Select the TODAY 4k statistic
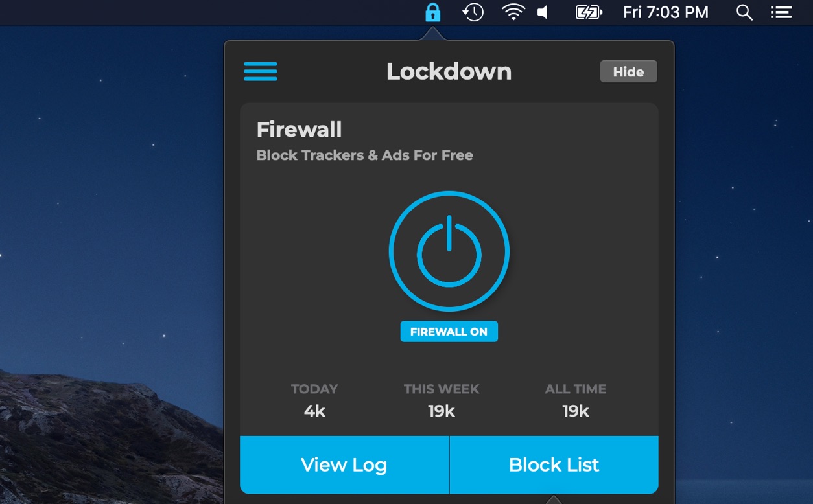The height and width of the screenshot is (504, 813). coord(314,400)
